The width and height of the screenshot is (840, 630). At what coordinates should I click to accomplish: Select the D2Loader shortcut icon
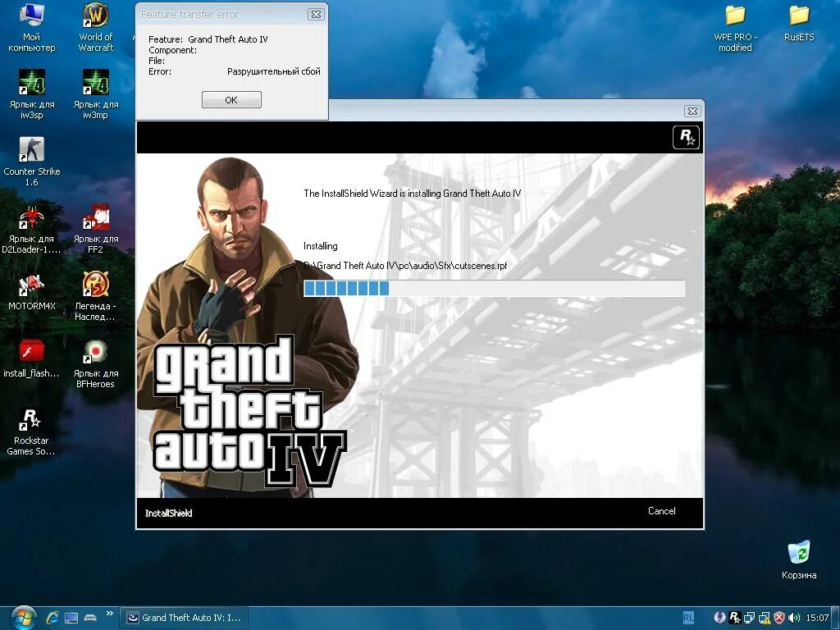32,229
